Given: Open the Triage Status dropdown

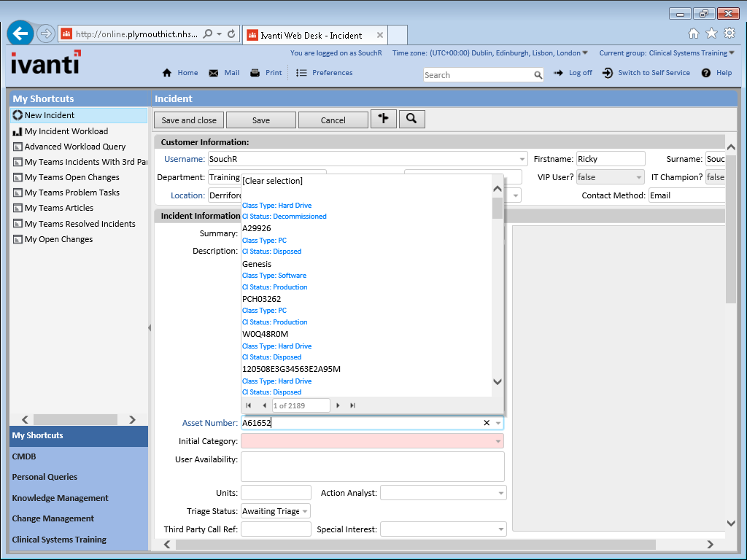Looking at the screenshot, I should 305,511.
